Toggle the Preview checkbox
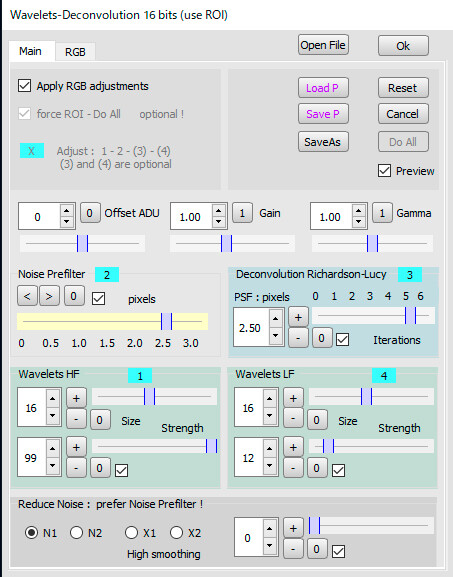 pos(384,171)
